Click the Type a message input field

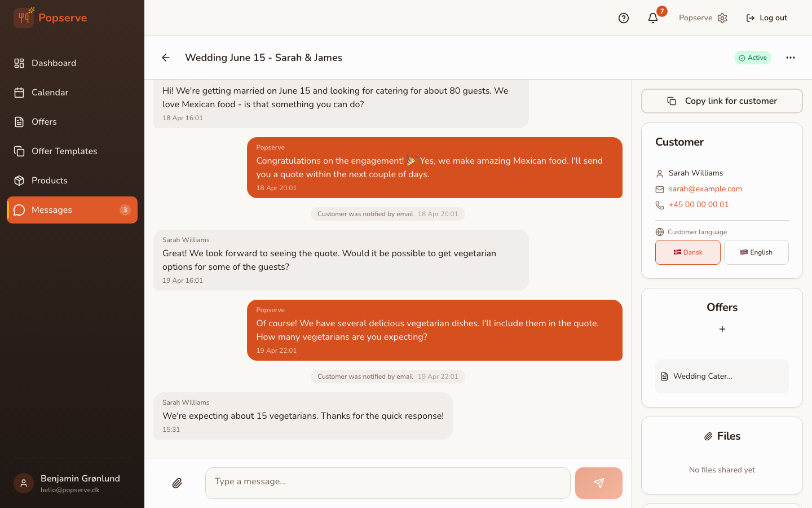click(x=387, y=483)
